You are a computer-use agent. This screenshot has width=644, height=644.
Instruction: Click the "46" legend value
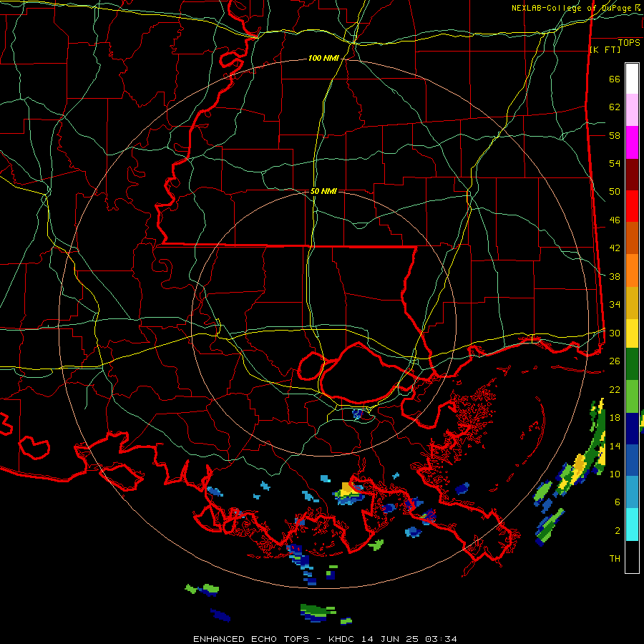[x=615, y=220]
